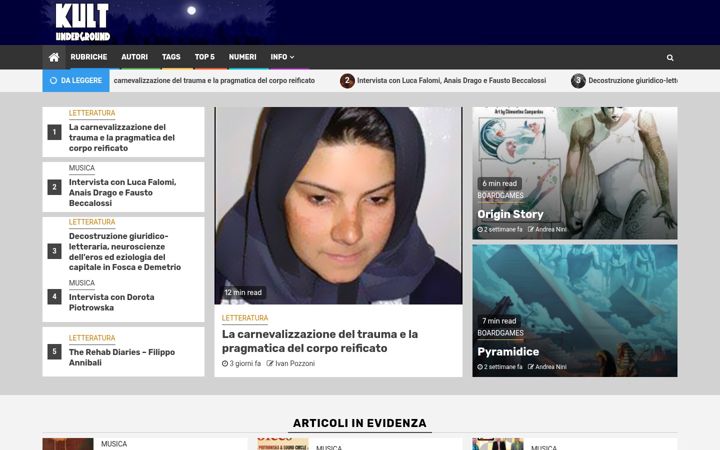Click ticker text carnevalizzazione del trauma
The image size is (720, 450).
point(214,80)
